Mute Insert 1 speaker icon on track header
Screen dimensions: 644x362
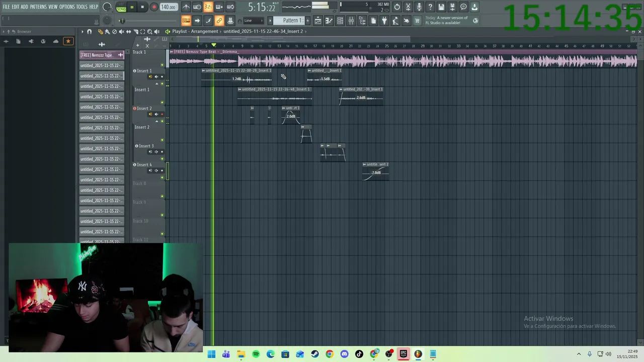pyautogui.click(x=156, y=76)
